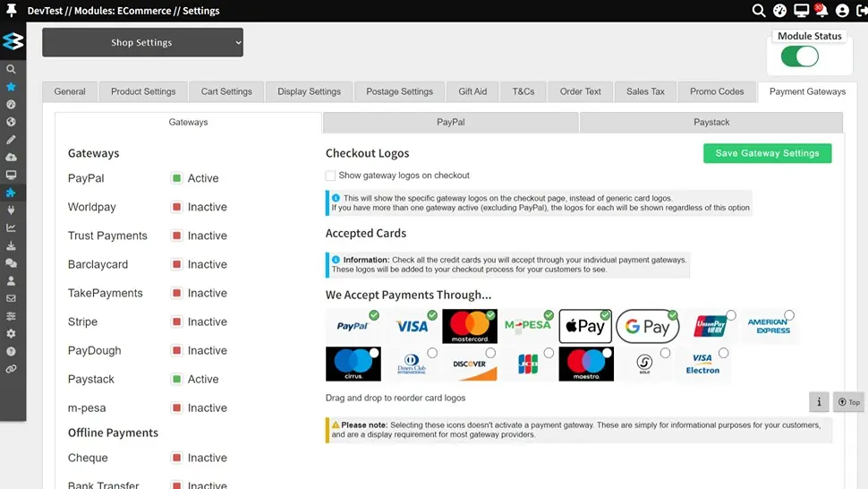Click the sidebar search magnifier icon

11,69
